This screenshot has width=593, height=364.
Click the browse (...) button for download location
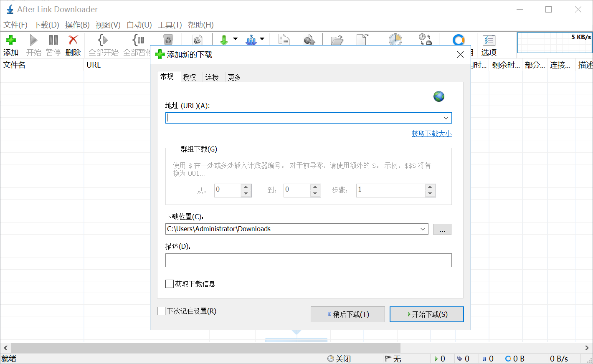click(x=442, y=230)
